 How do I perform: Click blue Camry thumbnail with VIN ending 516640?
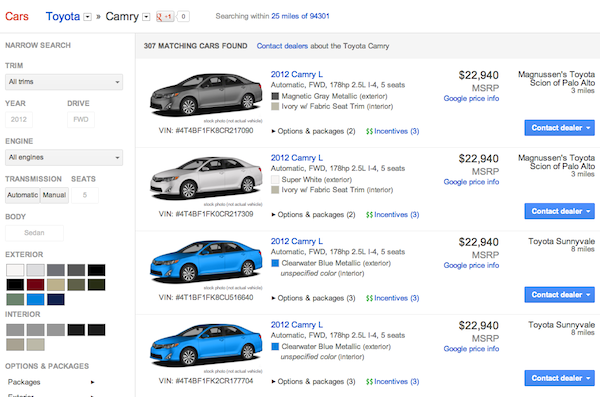[206, 262]
